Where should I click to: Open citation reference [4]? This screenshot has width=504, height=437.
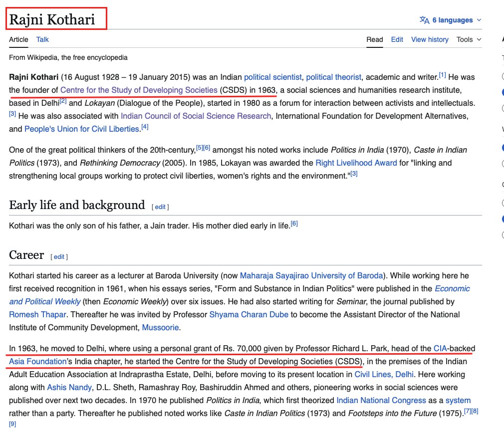pyautogui.click(x=145, y=127)
